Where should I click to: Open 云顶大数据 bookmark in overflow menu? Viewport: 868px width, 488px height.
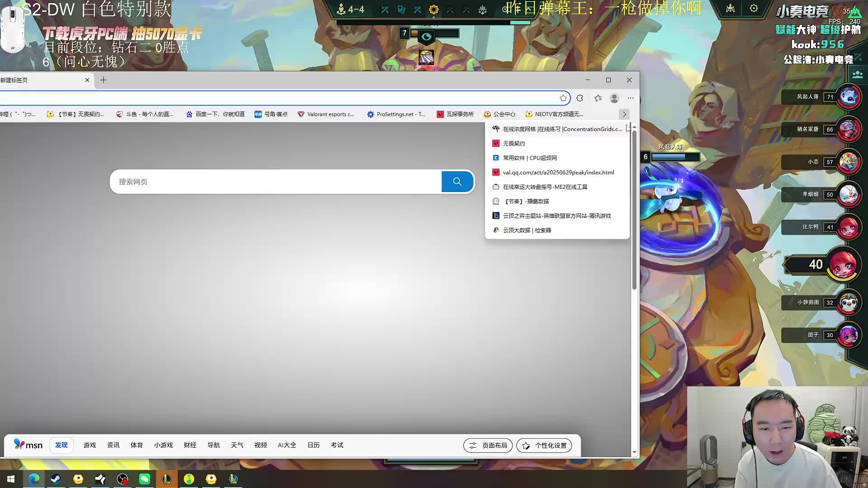pos(527,230)
